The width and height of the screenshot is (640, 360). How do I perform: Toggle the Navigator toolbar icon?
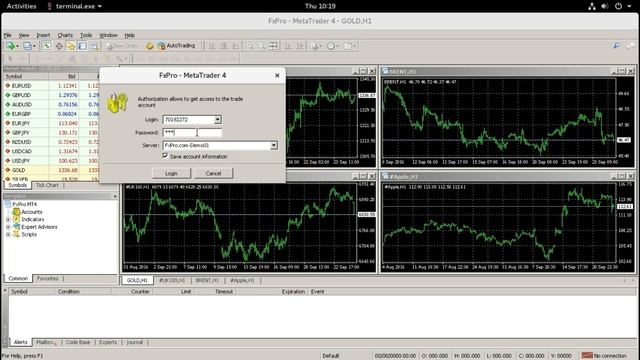pos(71,46)
